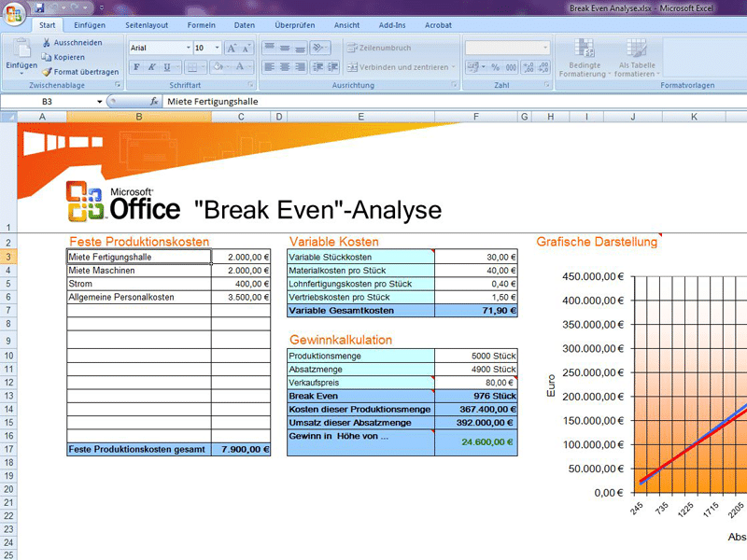Switch to the Einfügen ribbon tab
This screenshot has height=560, width=747.
click(x=90, y=25)
